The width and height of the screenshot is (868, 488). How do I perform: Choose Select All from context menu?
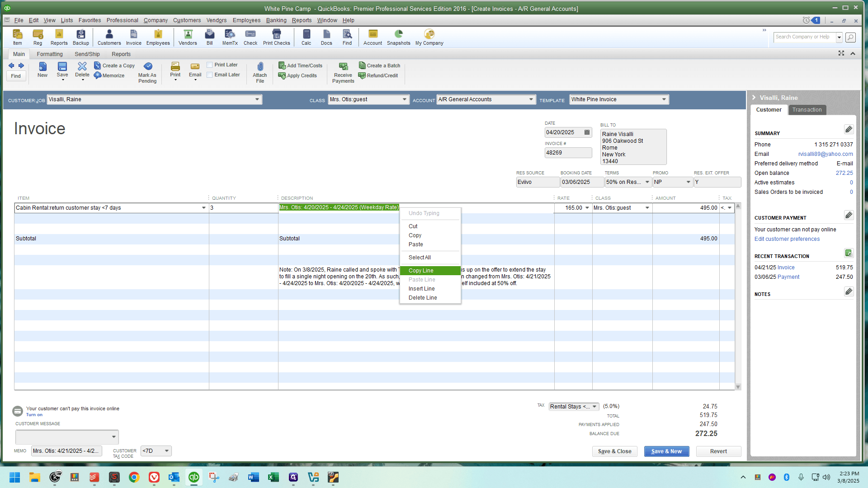(430, 258)
